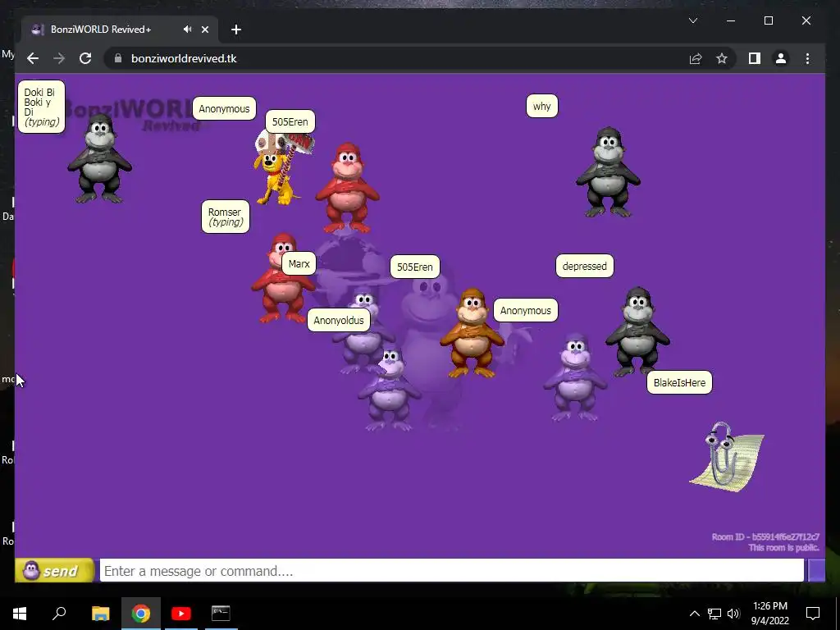Open a new browser tab

(236, 30)
